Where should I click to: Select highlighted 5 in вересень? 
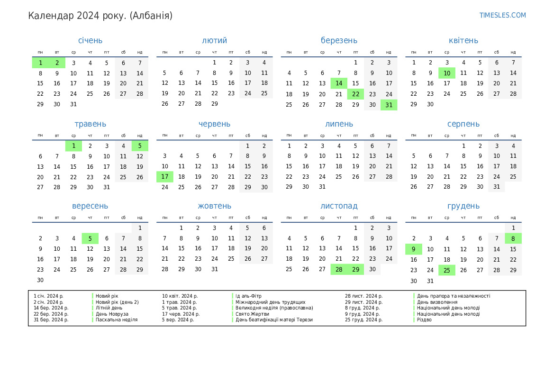pos(90,238)
